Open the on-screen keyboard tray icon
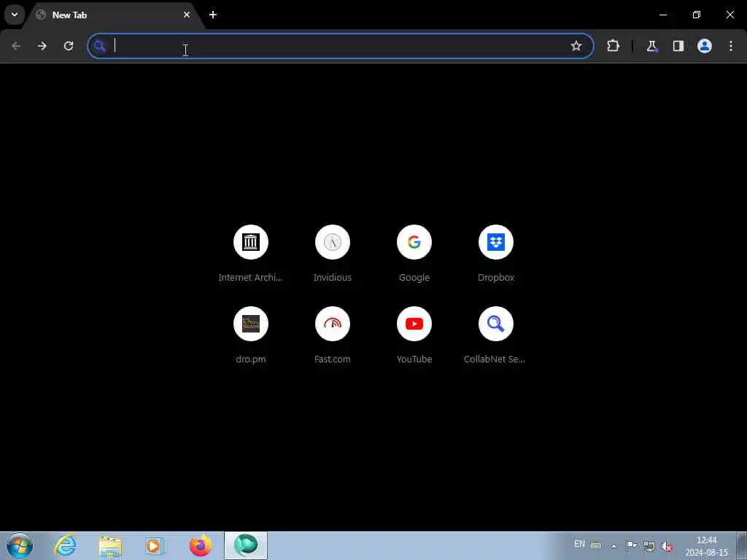 596,545
